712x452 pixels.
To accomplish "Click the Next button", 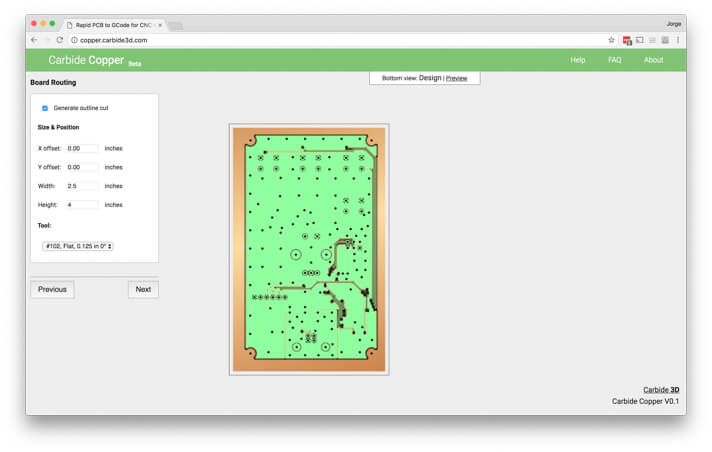I will [143, 289].
